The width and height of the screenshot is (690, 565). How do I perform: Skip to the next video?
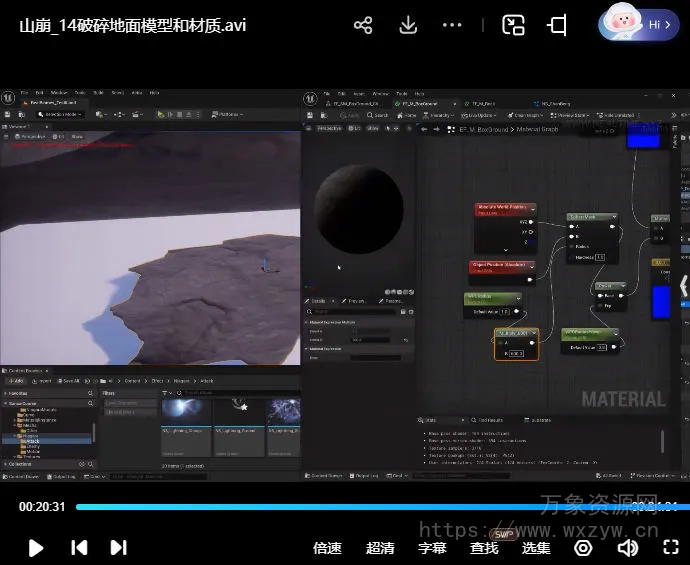click(118, 547)
